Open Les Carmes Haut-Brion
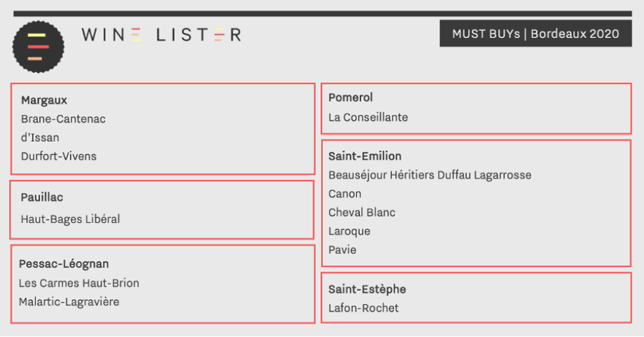This screenshot has height=337, width=644. [x=79, y=283]
